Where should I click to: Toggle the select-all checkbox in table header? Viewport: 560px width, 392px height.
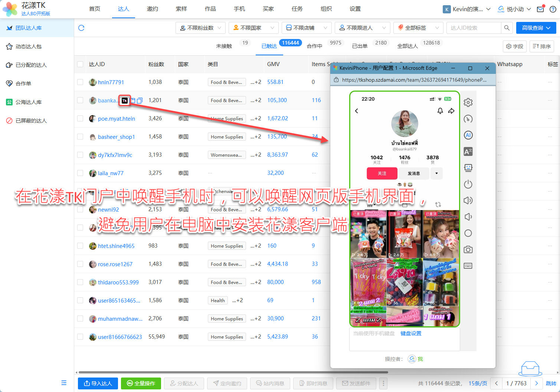click(x=80, y=64)
